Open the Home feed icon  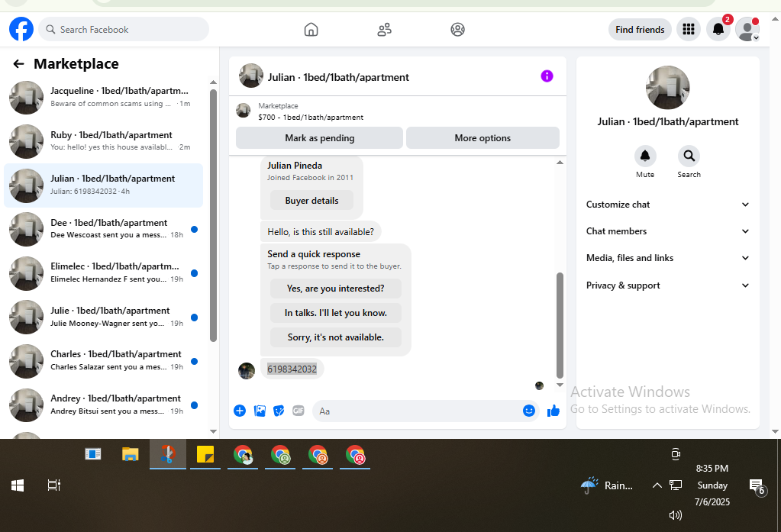(311, 30)
